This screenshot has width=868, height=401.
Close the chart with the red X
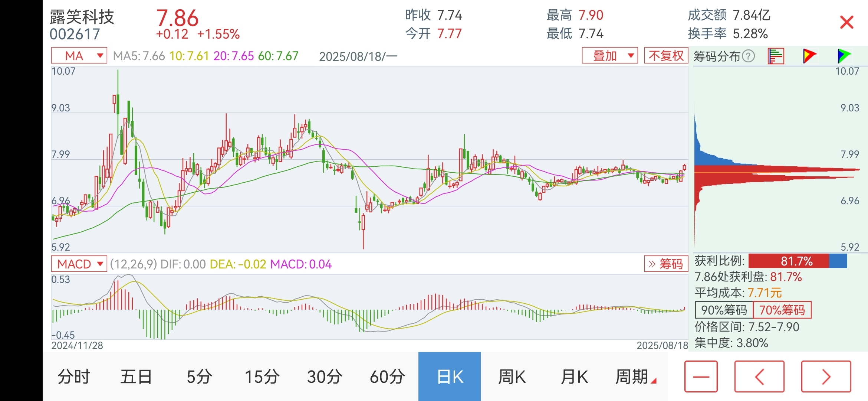pos(846,23)
